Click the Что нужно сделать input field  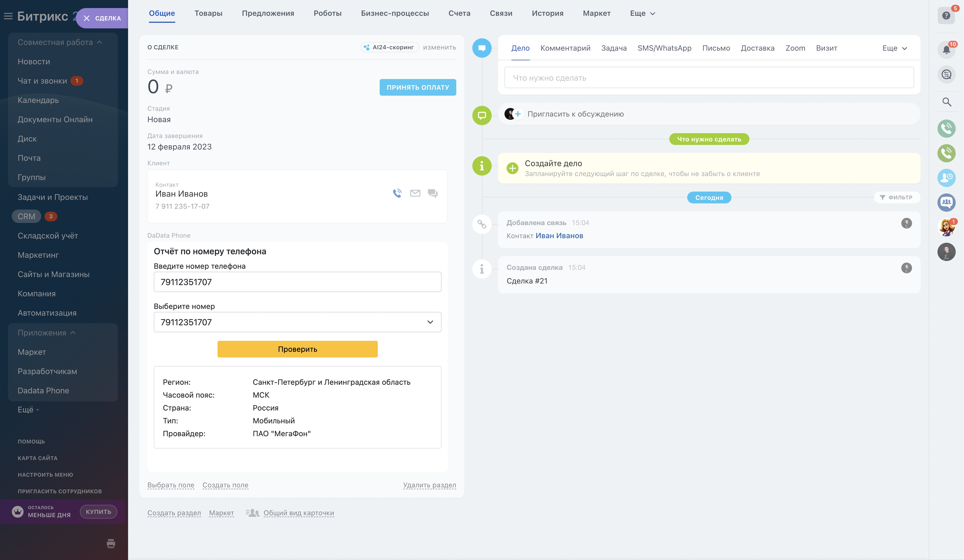tap(709, 78)
